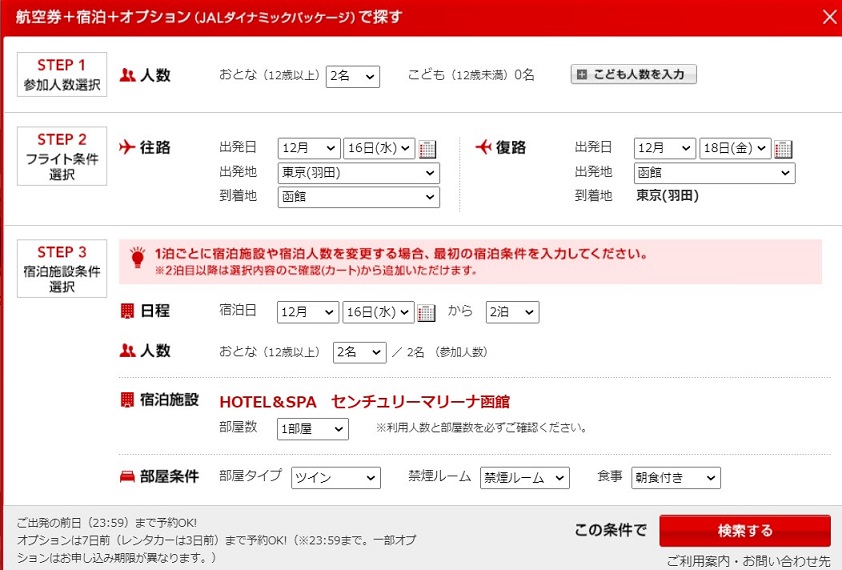Screen dimensions: 842x570
Task: Click the outbound 往路 airplane icon
Action: (x=127, y=147)
